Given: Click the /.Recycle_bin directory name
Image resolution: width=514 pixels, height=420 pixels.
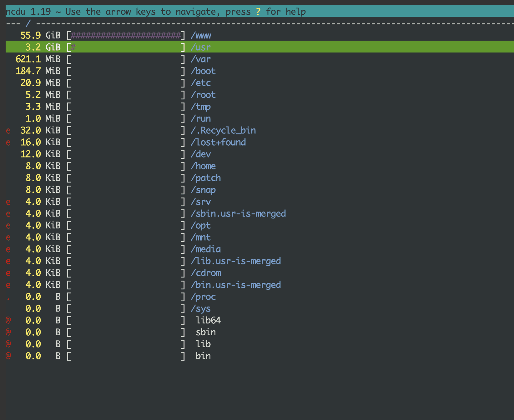Looking at the screenshot, I should (x=223, y=130).
